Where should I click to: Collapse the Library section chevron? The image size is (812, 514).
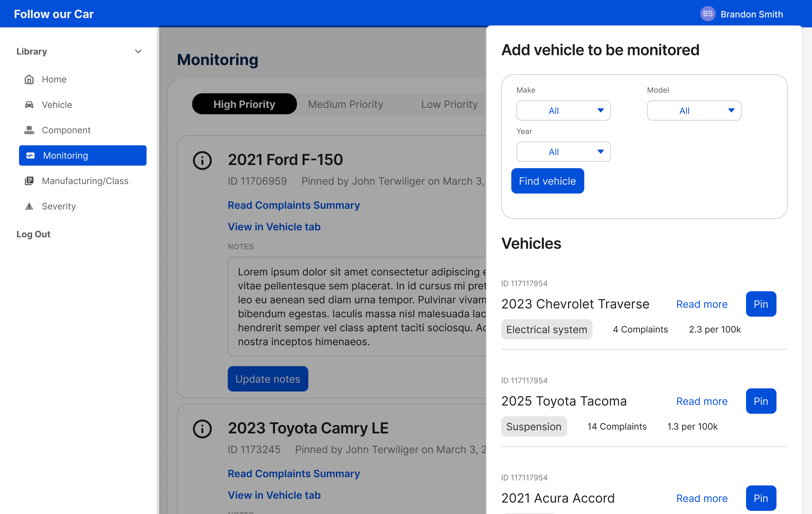coord(138,51)
